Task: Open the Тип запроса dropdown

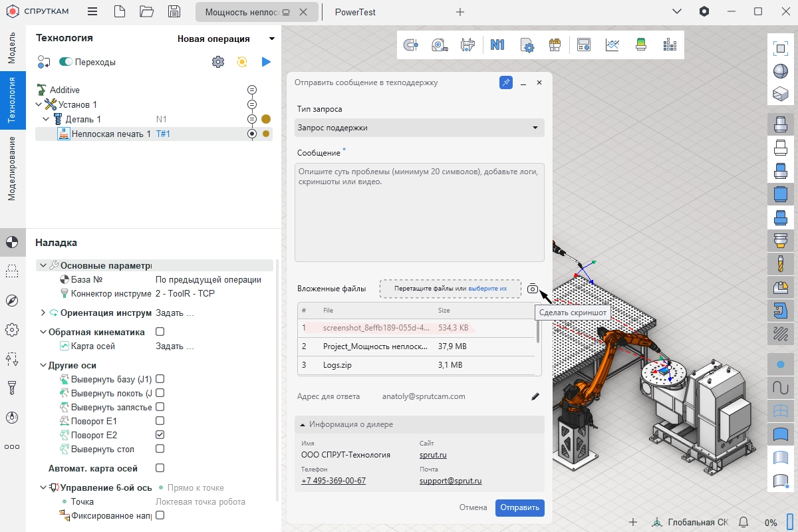Action: coord(419,128)
